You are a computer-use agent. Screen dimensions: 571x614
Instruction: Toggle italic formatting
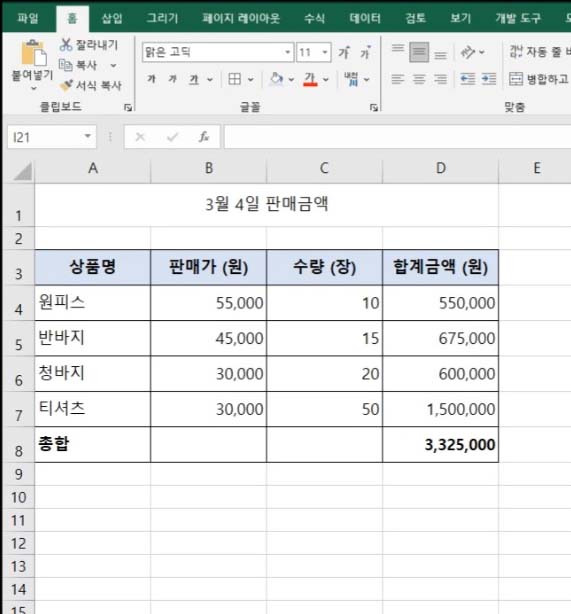pos(172,79)
